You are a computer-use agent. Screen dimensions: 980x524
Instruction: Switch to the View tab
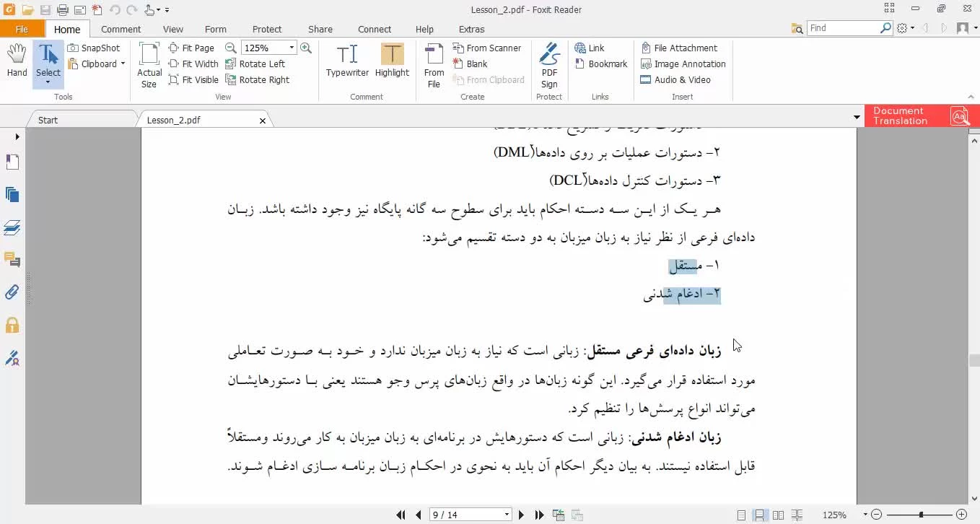tap(173, 29)
